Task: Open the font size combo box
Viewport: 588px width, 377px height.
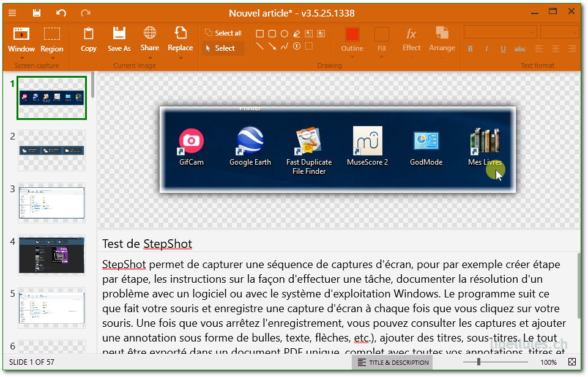Action: 559,32
